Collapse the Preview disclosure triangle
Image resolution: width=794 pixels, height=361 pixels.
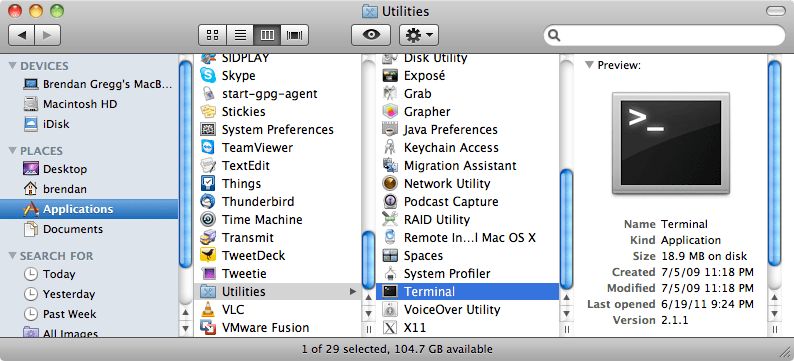tap(589, 65)
